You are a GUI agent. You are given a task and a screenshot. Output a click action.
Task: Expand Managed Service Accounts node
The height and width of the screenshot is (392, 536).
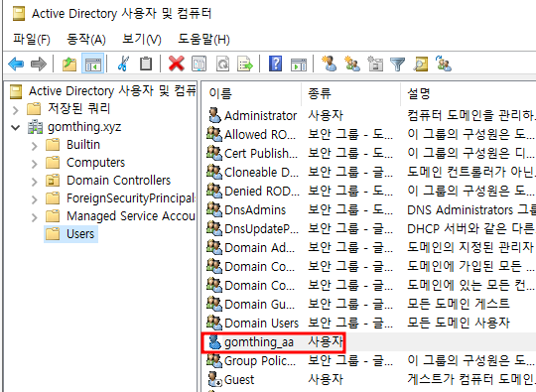pyautogui.click(x=34, y=216)
